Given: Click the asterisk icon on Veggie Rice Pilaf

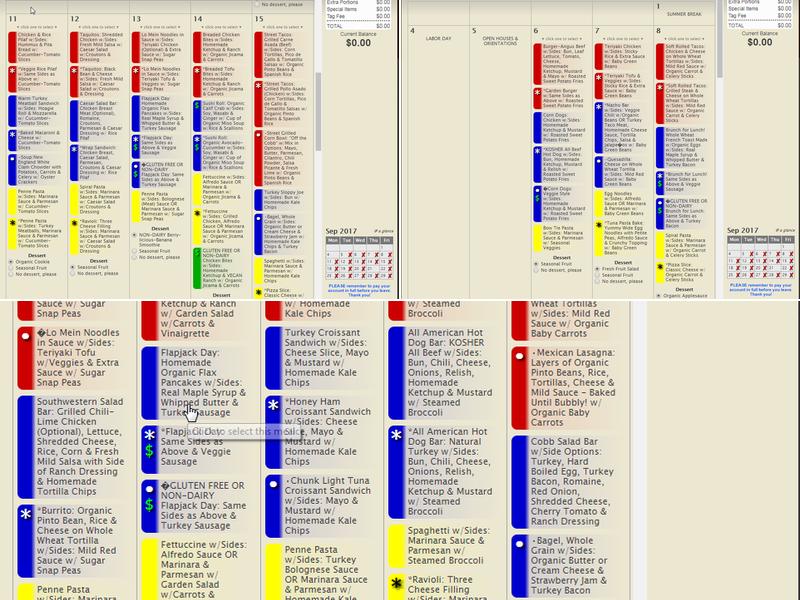Looking at the screenshot, I should pyautogui.click(x=12, y=70).
